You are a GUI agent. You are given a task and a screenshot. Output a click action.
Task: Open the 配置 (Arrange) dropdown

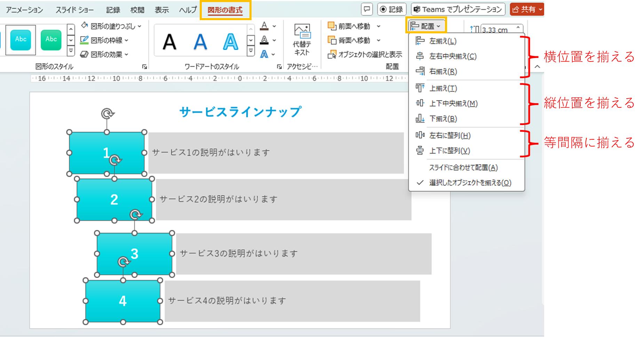426,25
